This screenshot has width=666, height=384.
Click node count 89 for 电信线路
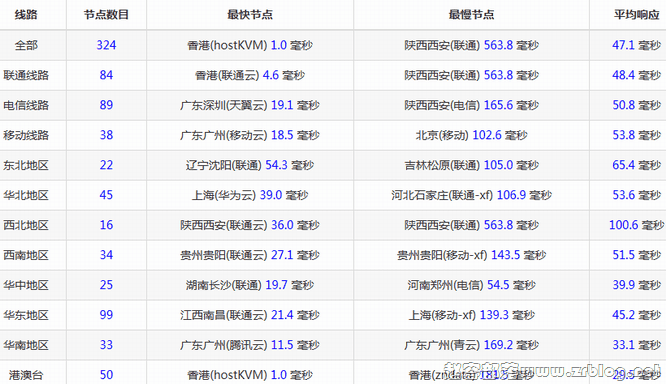point(106,105)
